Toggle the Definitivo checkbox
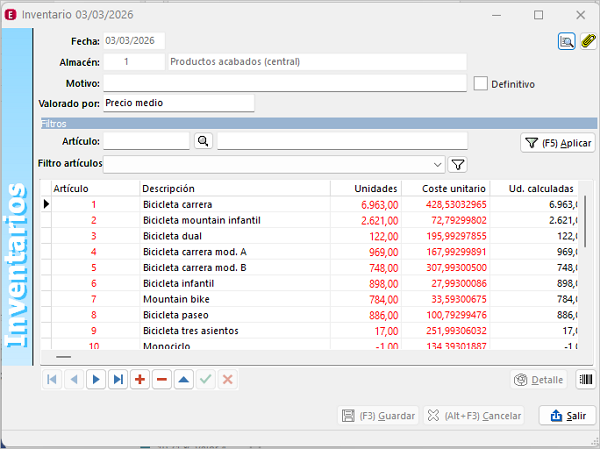Viewport: 600px width, 449px height. (481, 83)
